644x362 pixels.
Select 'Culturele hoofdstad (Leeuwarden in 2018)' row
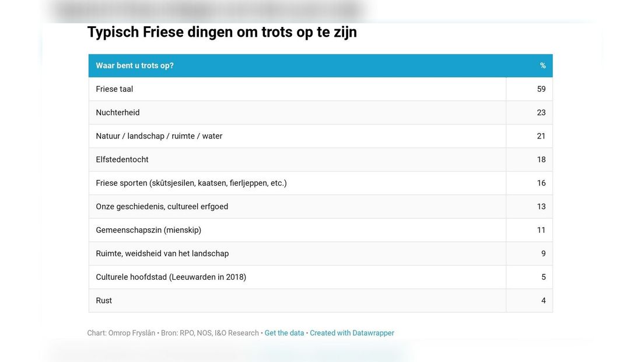(x=320, y=277)
